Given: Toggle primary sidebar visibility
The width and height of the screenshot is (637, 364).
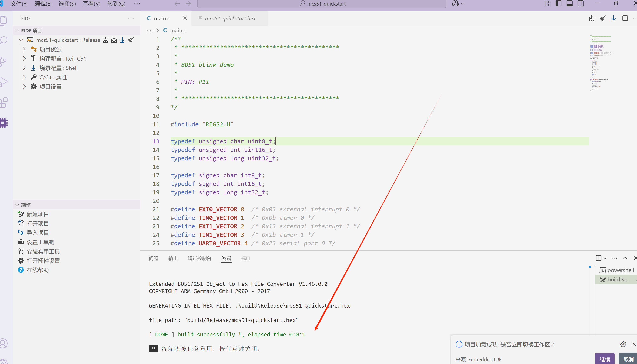Looking at the screenshot, I should tap(558, 3).
